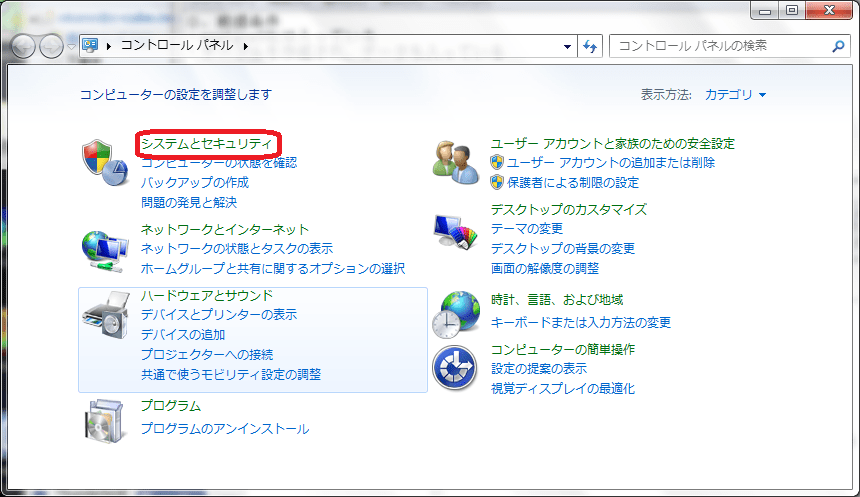
Task: Click the forward navigation arrow
Action: pyautogui.click(x=51, y=46)
